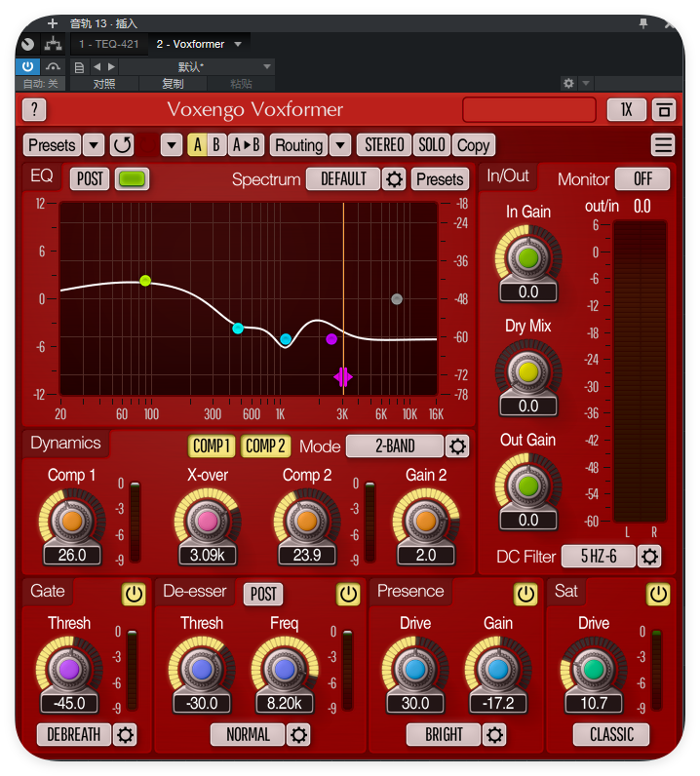Viewport: 700px width, 776px height.
Task: Click the A▸B copy button
Action: pyautogui.click(x=246, y=145)
